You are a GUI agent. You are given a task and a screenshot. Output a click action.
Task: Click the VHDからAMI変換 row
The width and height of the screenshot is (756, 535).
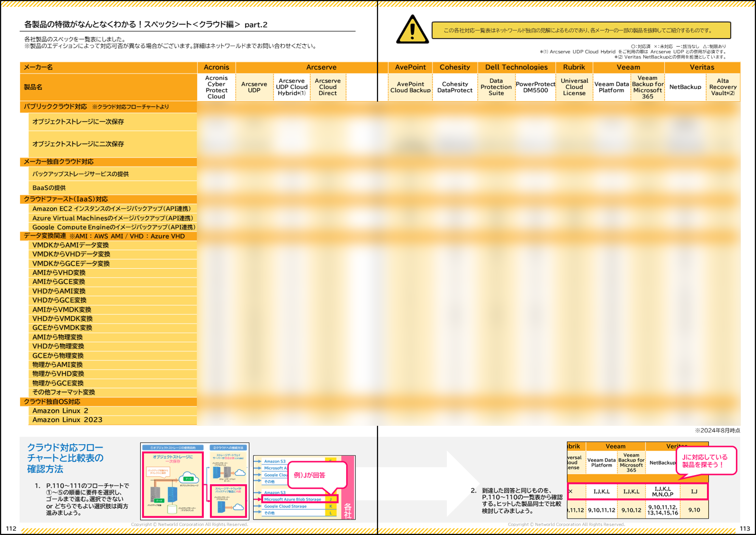click(113, 291)
